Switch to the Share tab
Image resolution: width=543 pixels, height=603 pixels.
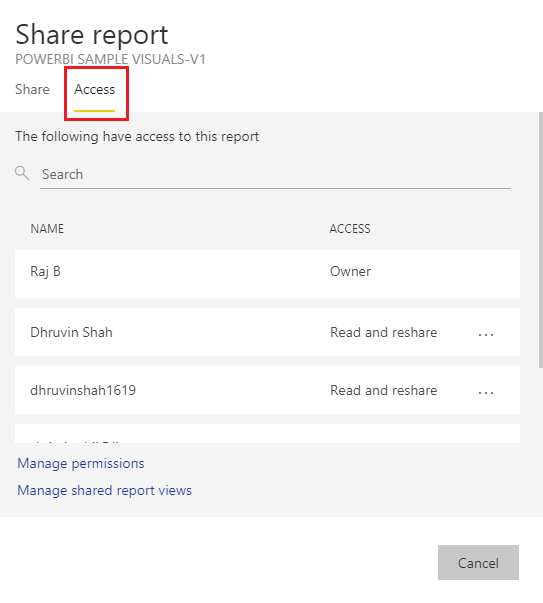(32, 89)
